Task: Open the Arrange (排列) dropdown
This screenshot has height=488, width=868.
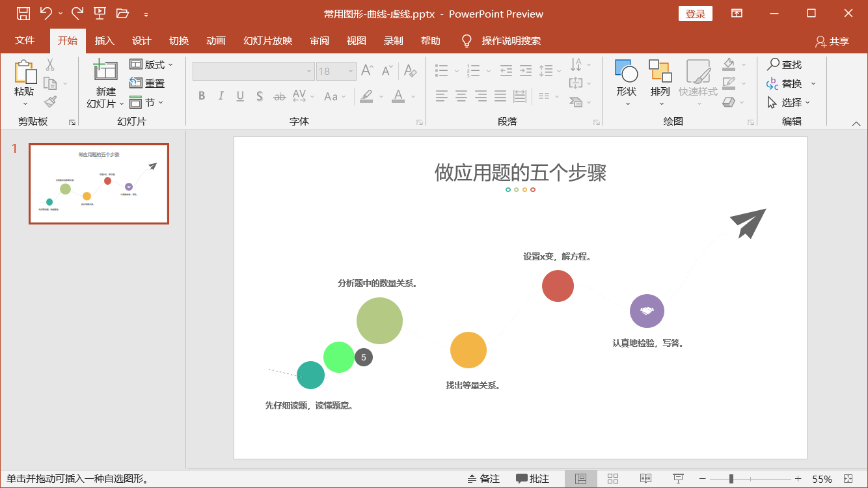Action: point(660,83)
